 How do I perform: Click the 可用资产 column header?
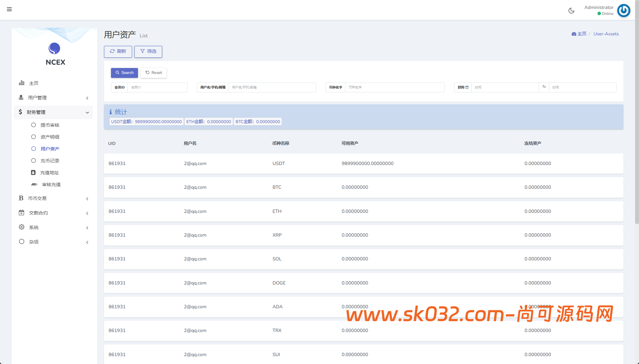[350, 143]
